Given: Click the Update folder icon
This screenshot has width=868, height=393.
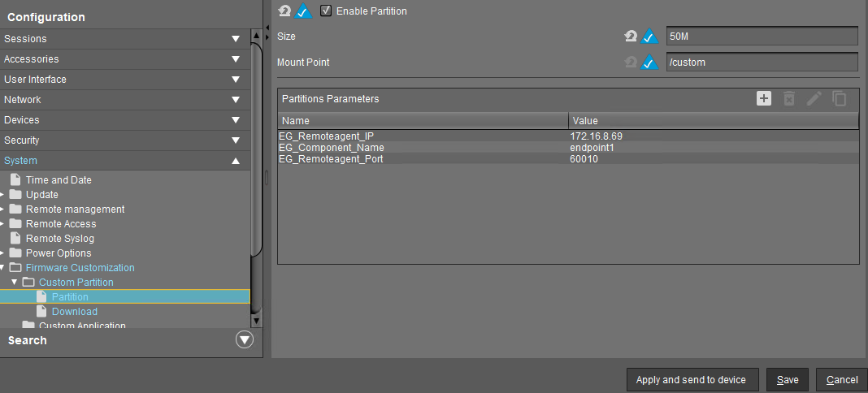Looking at the screenshot, I should pyautogui.click(x=15, y=195).
